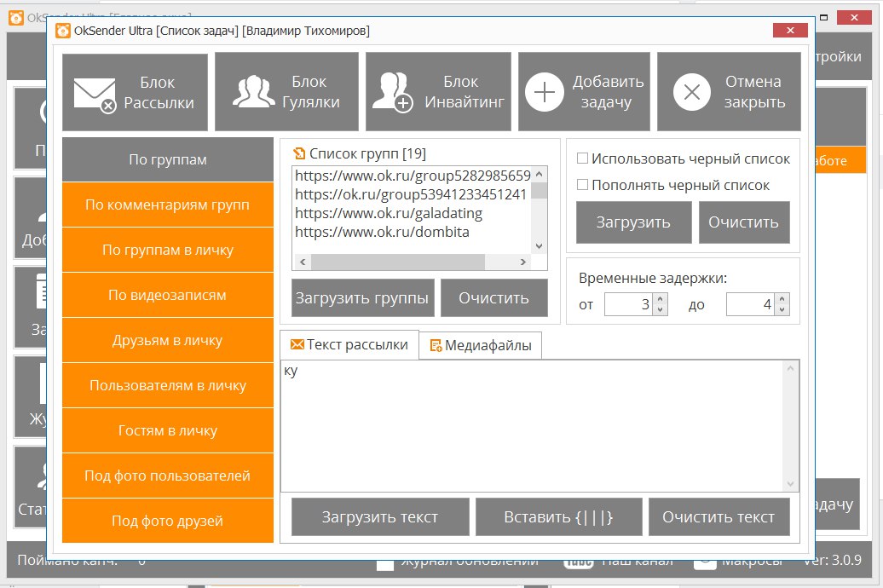Image resolution: width=883 pixels, height=588 pixels.
Task: Select the Блок Гулялки people icon
Action: tap(253, 92)
